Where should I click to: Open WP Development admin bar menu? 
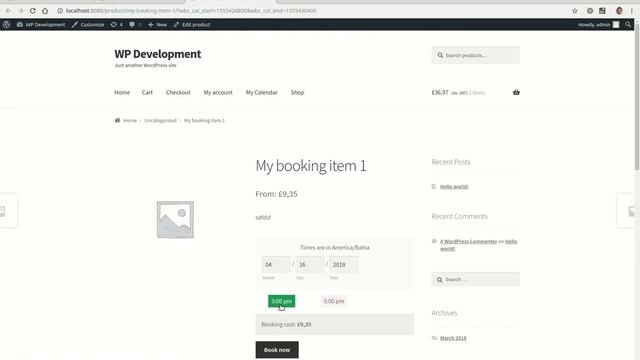41,24
